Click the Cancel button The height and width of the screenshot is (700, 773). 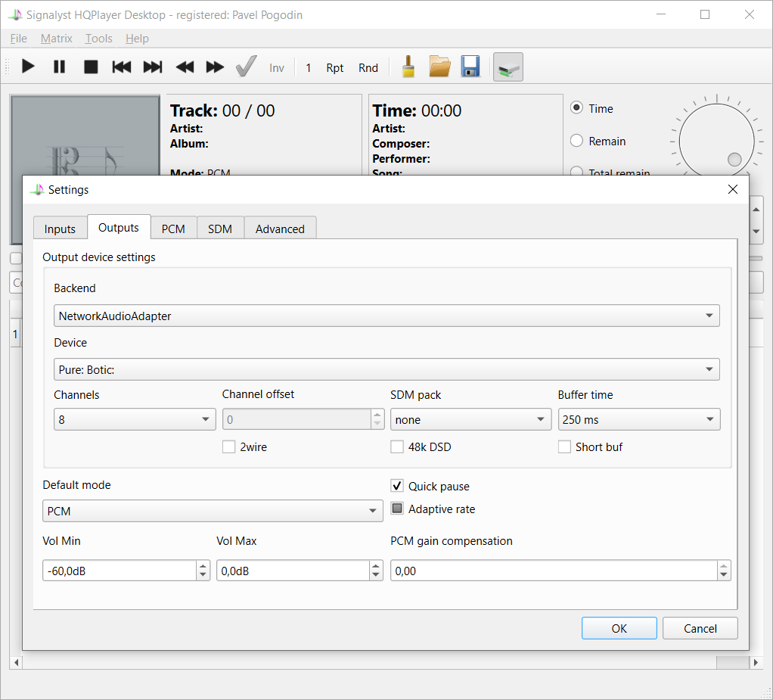point(700,628)
